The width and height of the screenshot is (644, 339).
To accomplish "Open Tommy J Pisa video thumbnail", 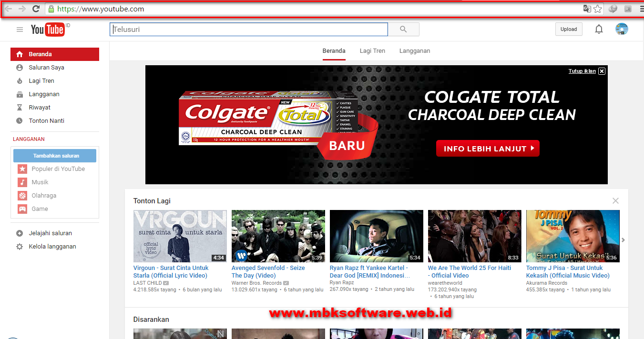I will tap(573, 236).
